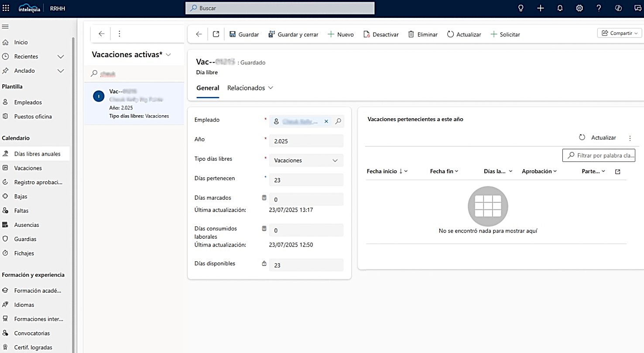The height and width of the screenshot is (353, 644).
Task: Click the Días pertenecen input field
Action: (306, 180)
